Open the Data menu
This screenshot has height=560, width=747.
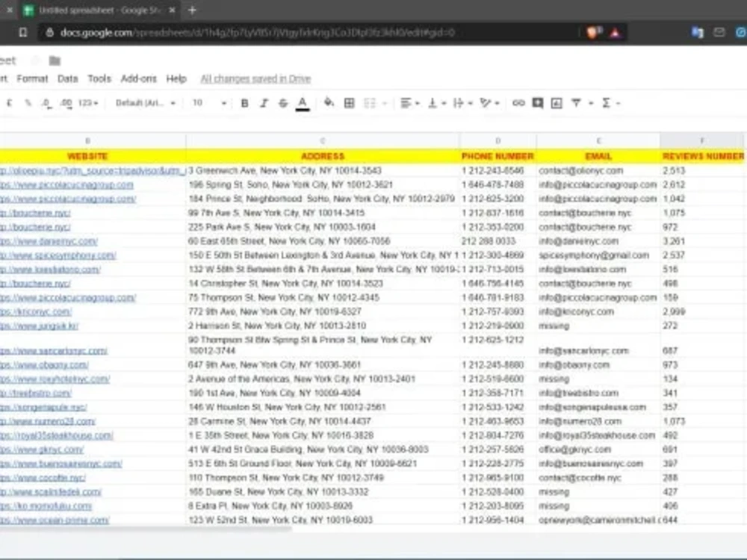tap(68, 78)
